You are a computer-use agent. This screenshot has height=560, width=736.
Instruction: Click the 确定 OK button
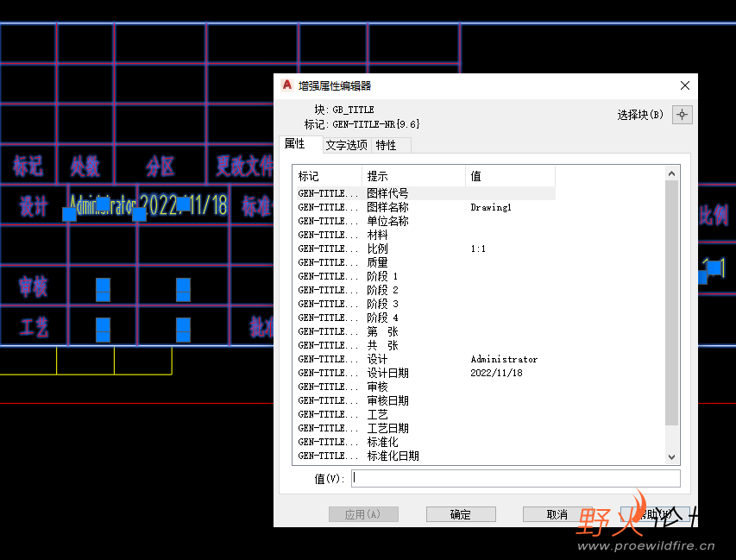[x=461, y=514]
